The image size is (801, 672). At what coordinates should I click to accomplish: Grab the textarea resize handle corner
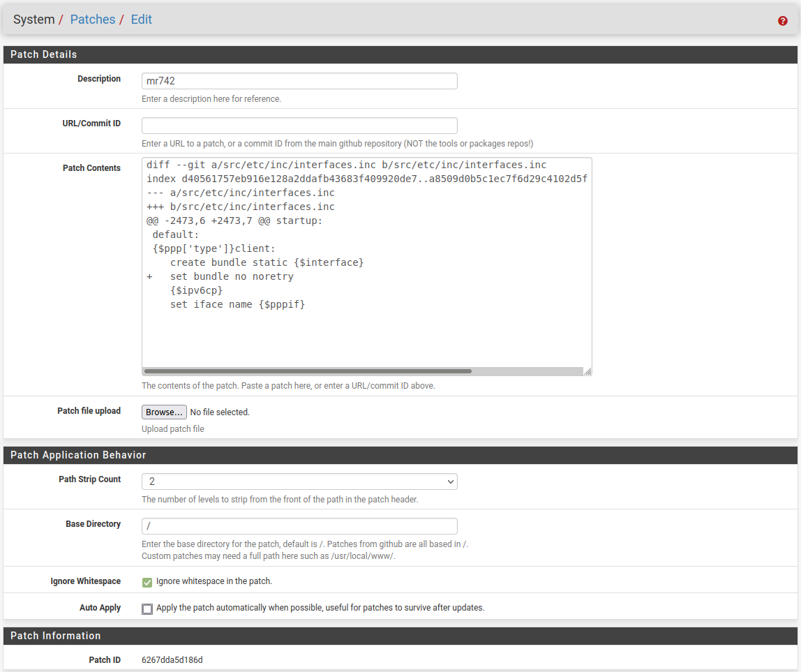(587, 371)
